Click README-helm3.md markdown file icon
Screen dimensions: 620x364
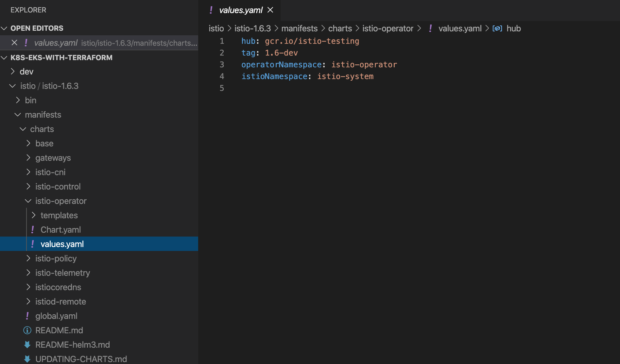click(27, 345)
